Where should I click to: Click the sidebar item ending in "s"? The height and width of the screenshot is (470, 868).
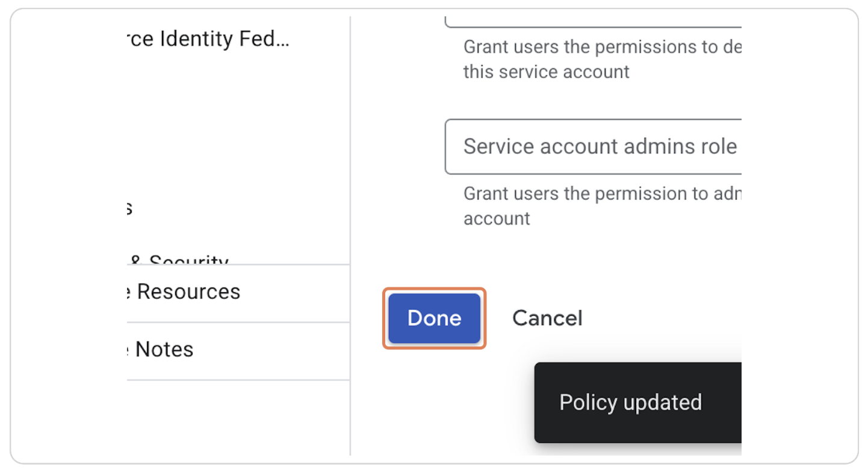coord(129,208)
